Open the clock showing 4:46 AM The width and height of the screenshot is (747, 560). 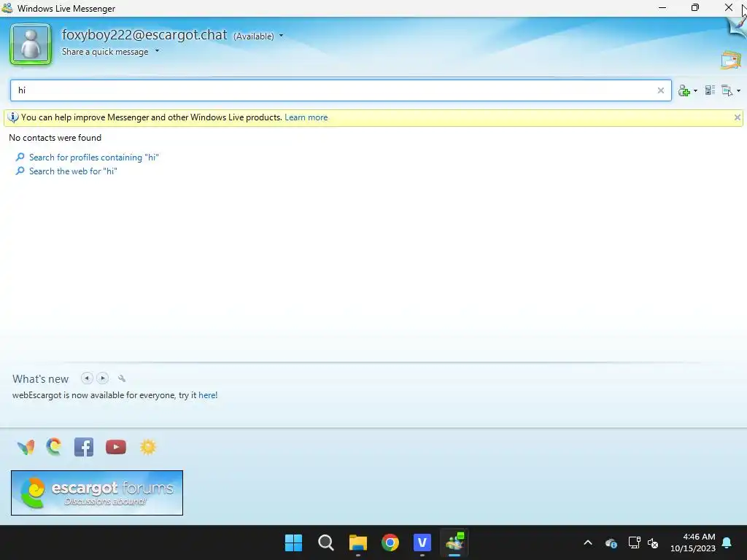click(x=693, y=542)
